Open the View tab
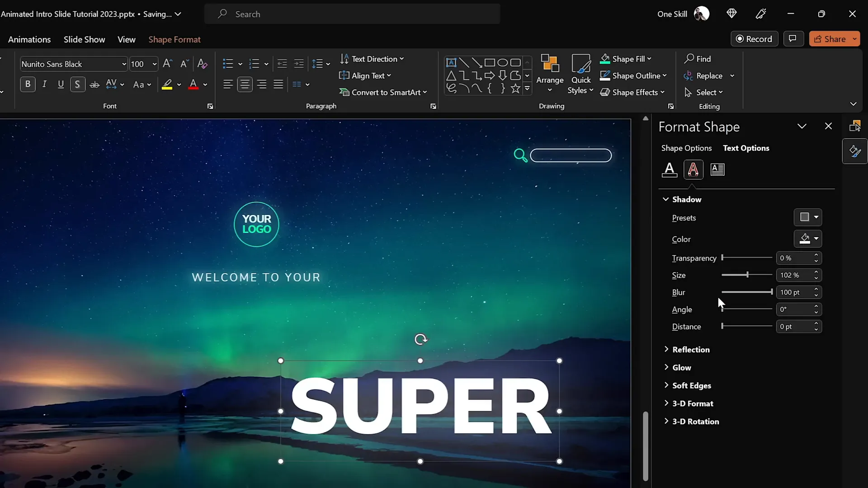This screenshot has width=868, height=488. [126, 39]
